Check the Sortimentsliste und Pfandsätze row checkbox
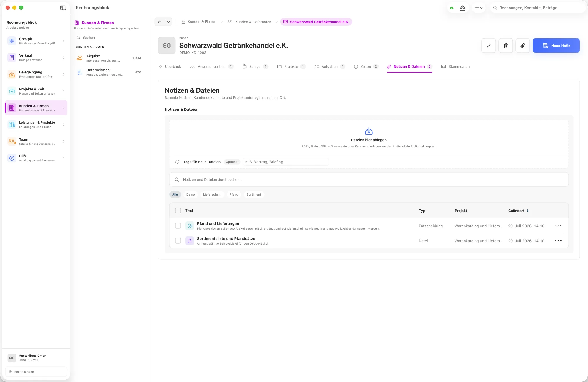The height and width of the screenshot is (382, 588). point(178,241)
